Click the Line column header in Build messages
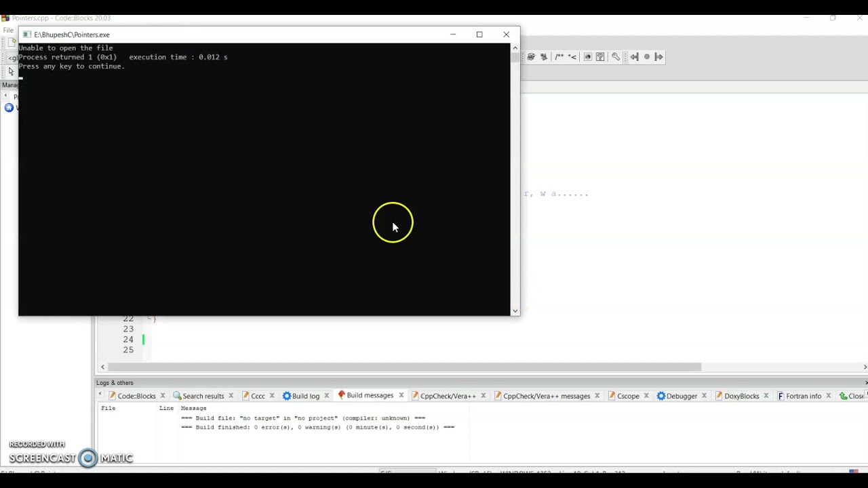The image size is (868, 488). (166, 408)
